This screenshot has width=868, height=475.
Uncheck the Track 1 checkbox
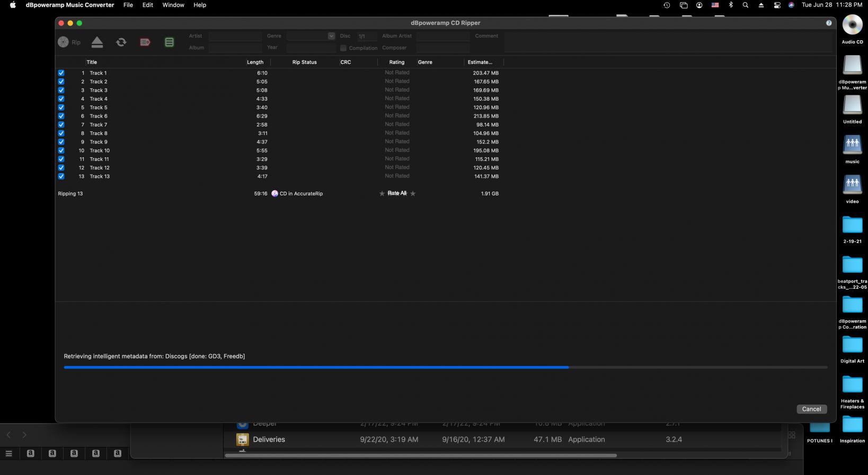(x=61, y=73)
